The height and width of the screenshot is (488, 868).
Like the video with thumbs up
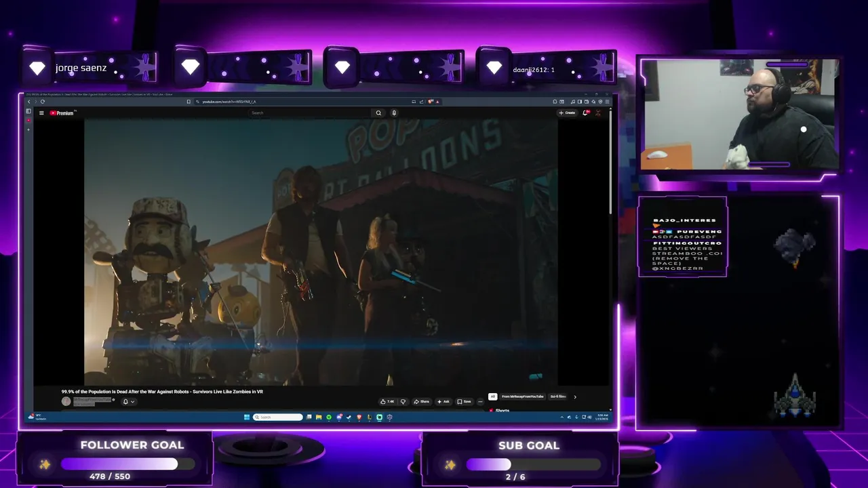point(388,401)
